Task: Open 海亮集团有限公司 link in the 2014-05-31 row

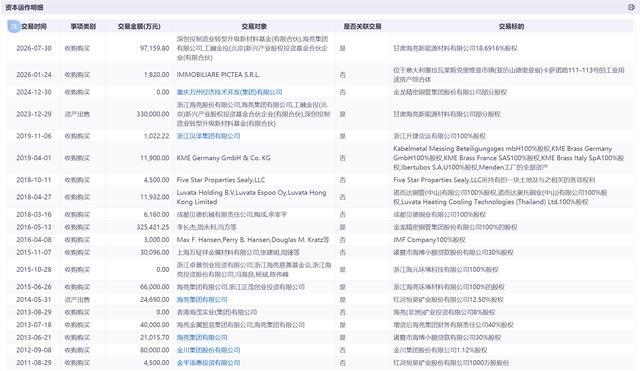Action: pyautogui.click(x=202, y=300)
